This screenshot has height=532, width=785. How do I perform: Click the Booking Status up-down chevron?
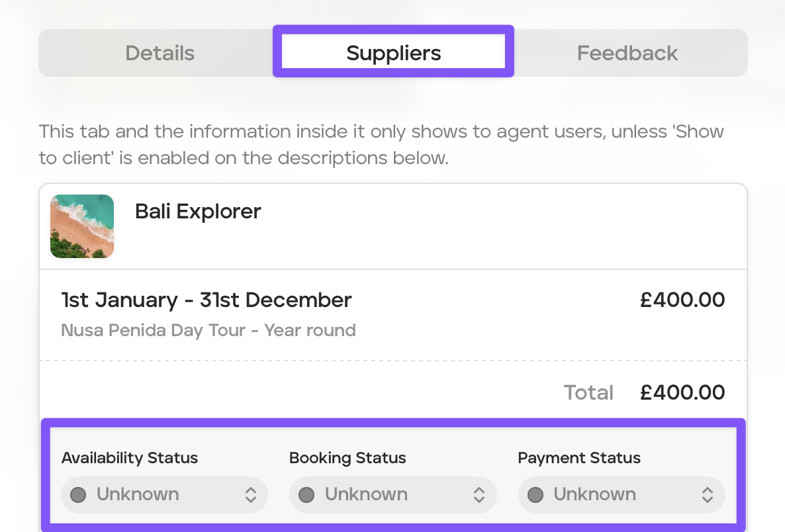(479, 495)
